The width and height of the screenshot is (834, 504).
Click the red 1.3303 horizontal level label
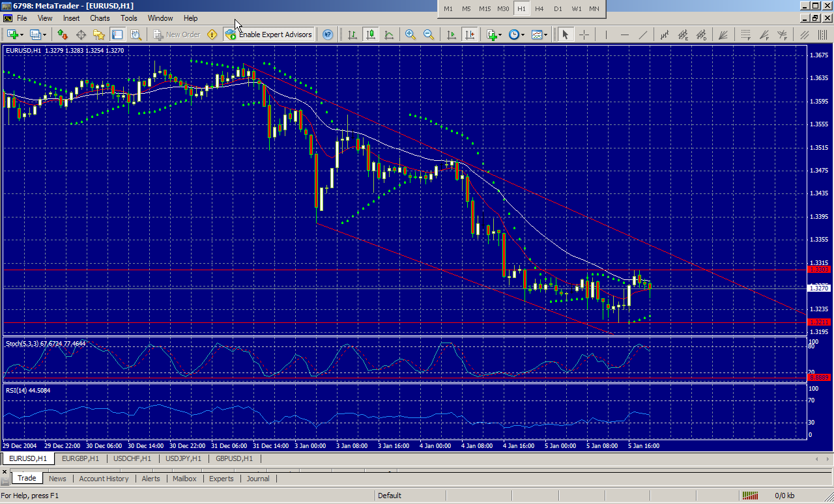[x=818, y=270]
